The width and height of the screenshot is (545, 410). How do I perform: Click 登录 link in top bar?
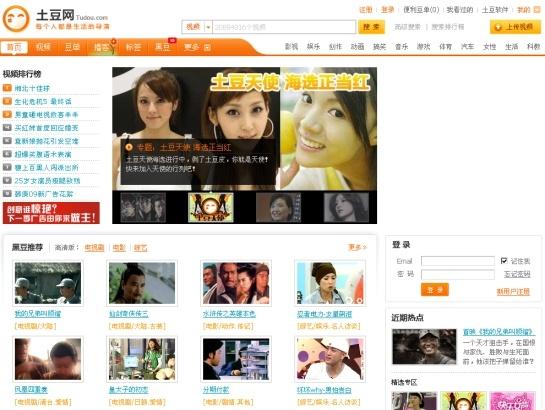pyautogui.click(x=388, y=10)
